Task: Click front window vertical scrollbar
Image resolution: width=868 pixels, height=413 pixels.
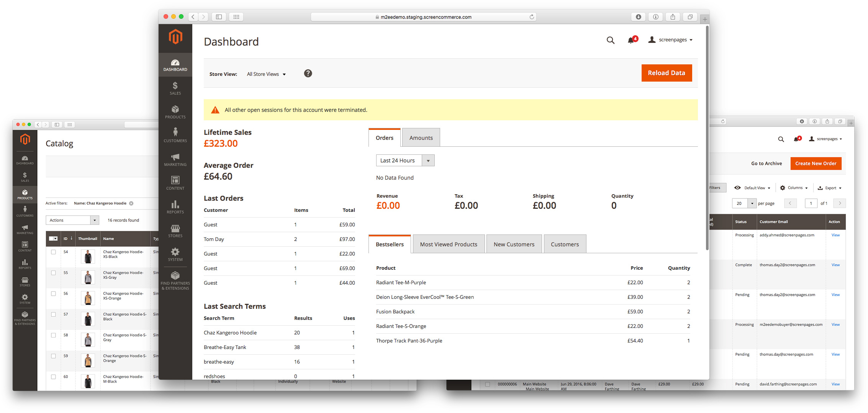Action: tap(707, 138)
